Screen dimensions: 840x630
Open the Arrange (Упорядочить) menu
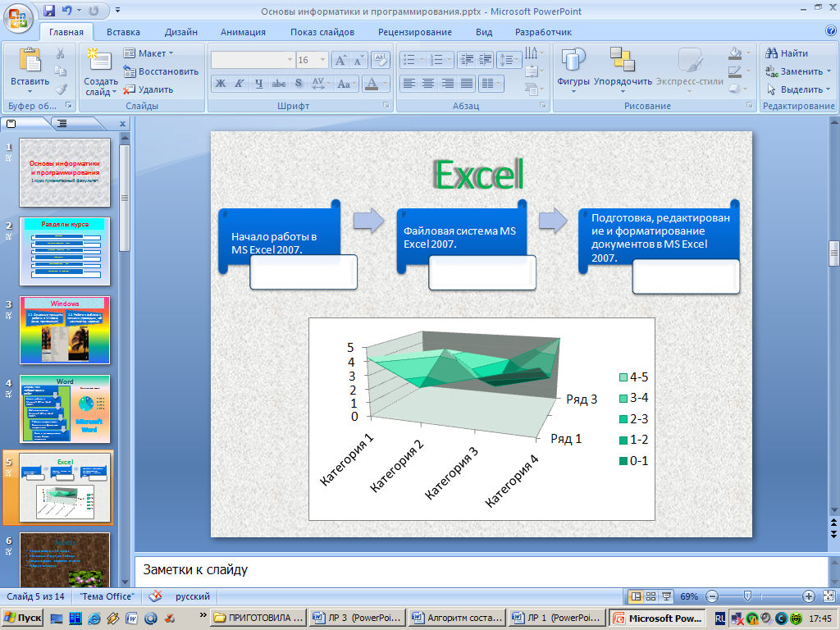click(x=623, y=71)
